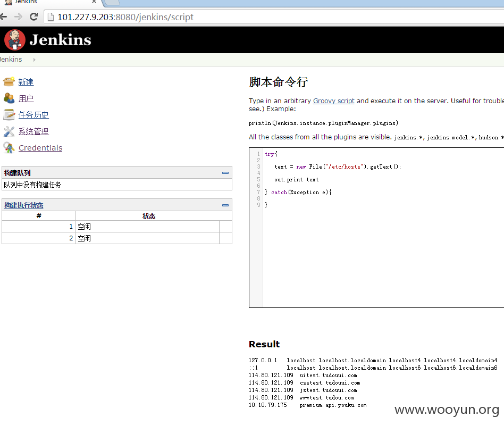This screenshot has width=504, height=425.
Task: Click the /etc/hosts code line
Action: (338, 167)
